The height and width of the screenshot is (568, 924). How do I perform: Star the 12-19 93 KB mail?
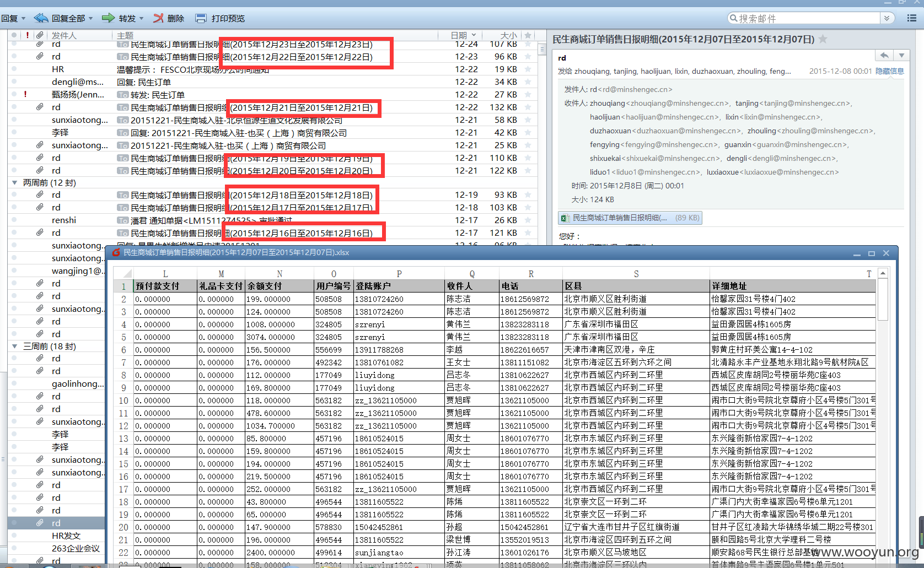[x=528, y=195]
